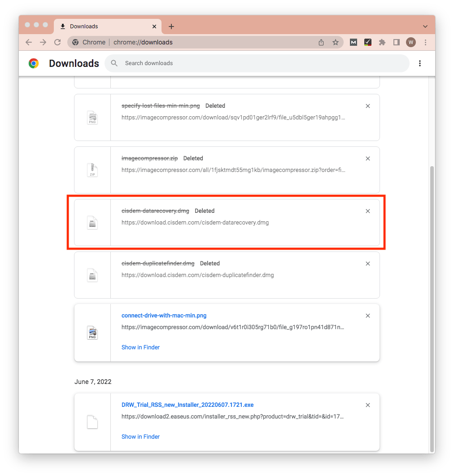Image resolution: width=454 pixels, height=476 pixels.
Task: Open the profile avatar W
Action: point(411,42)
